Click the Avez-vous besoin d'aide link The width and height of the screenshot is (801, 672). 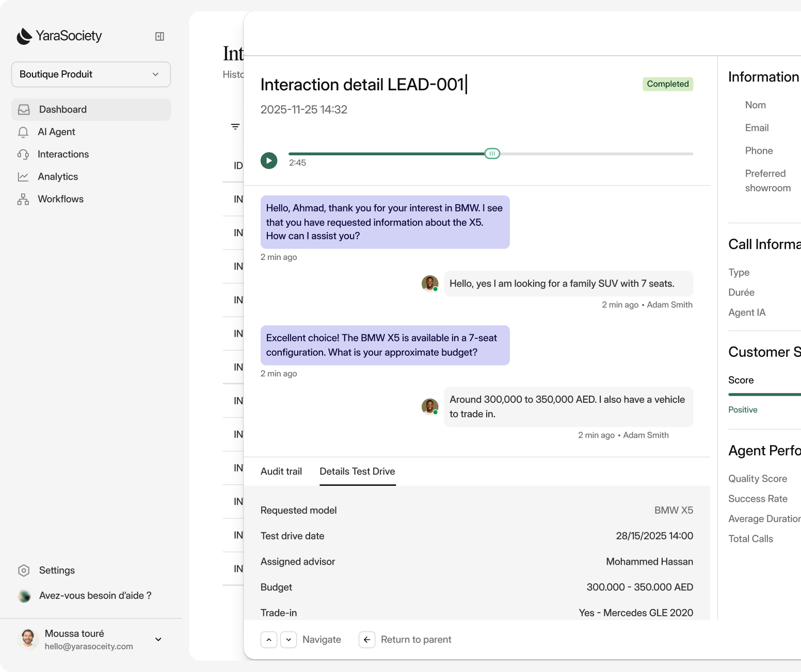[x=95, y=596]
